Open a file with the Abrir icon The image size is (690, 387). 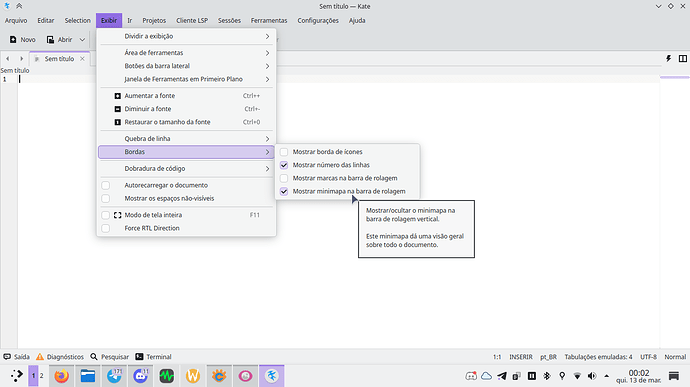pos(51,40)
